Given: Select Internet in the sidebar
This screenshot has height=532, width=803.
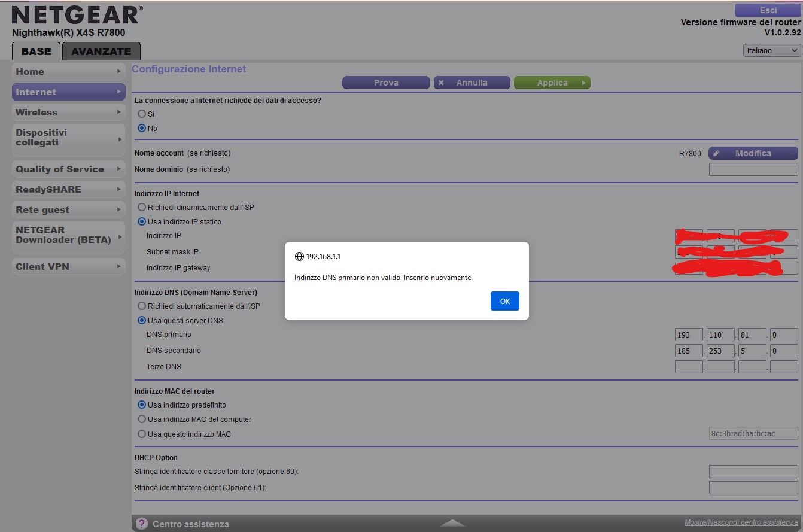Looking at the screenshot, I should [69, 92].
